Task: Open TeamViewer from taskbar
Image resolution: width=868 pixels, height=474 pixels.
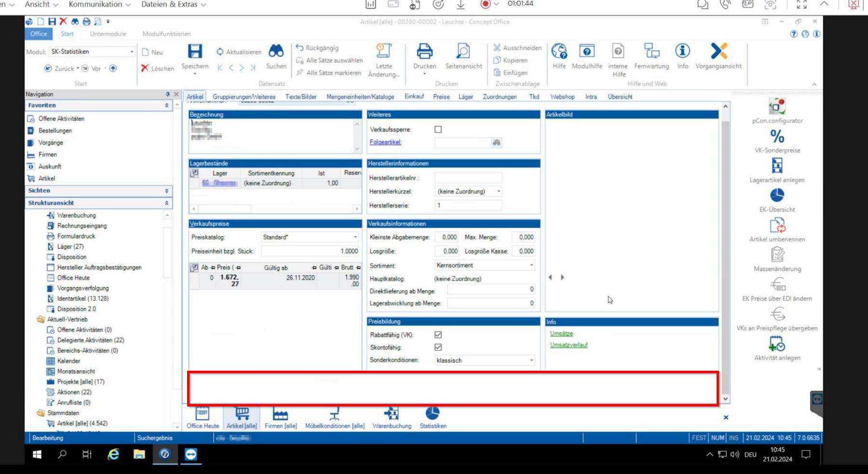Action: point(191,454)
